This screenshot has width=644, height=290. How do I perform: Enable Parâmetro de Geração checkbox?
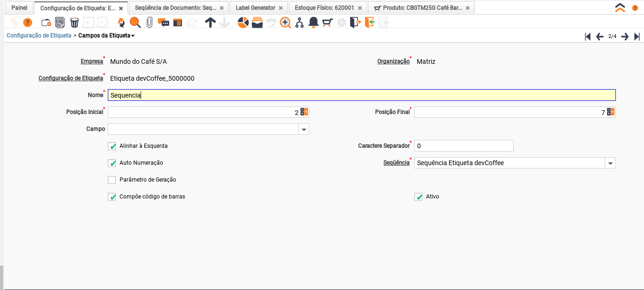(x=112, y=180)
